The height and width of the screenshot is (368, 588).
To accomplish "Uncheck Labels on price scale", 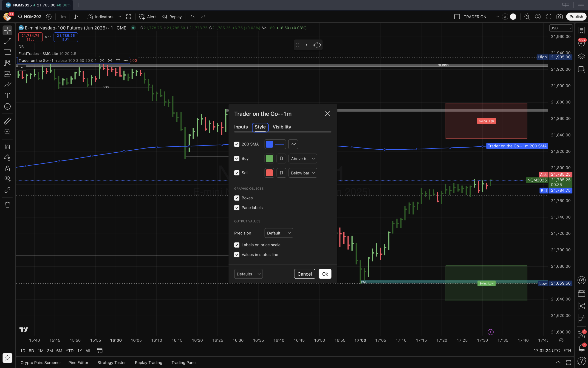I will tap(237, 245).
